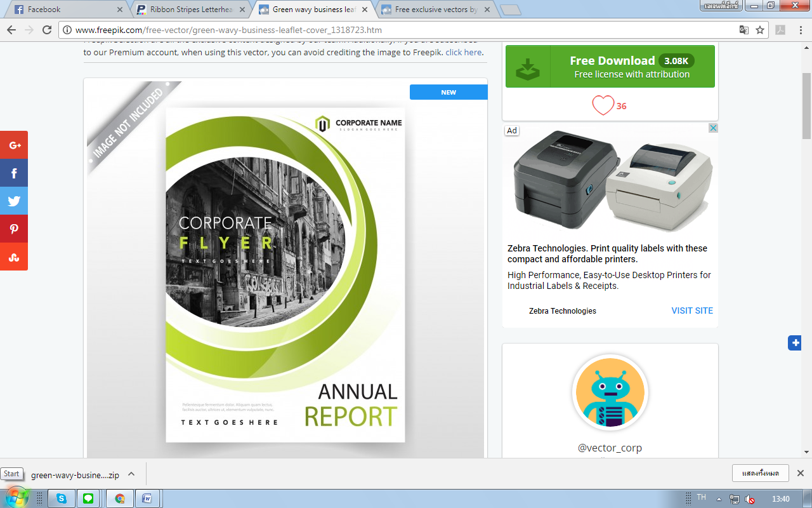Click the network icon in system tray
Screen dimensions: 812x508
tap(735, 499)
